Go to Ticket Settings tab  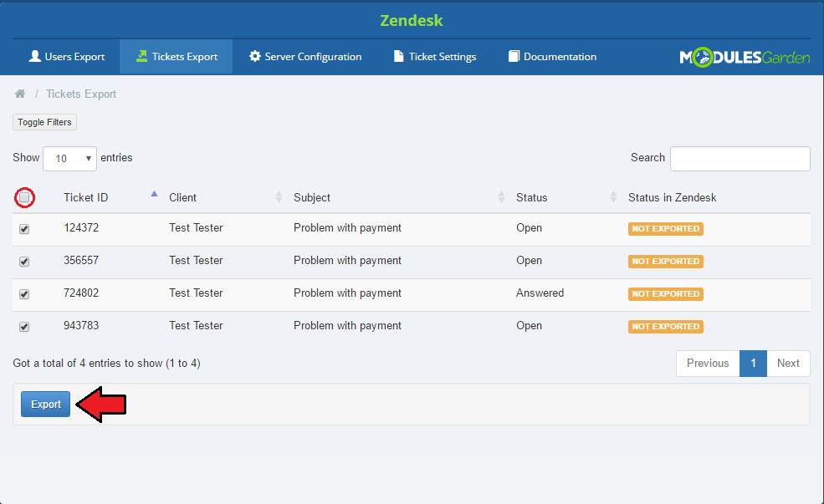435,57
